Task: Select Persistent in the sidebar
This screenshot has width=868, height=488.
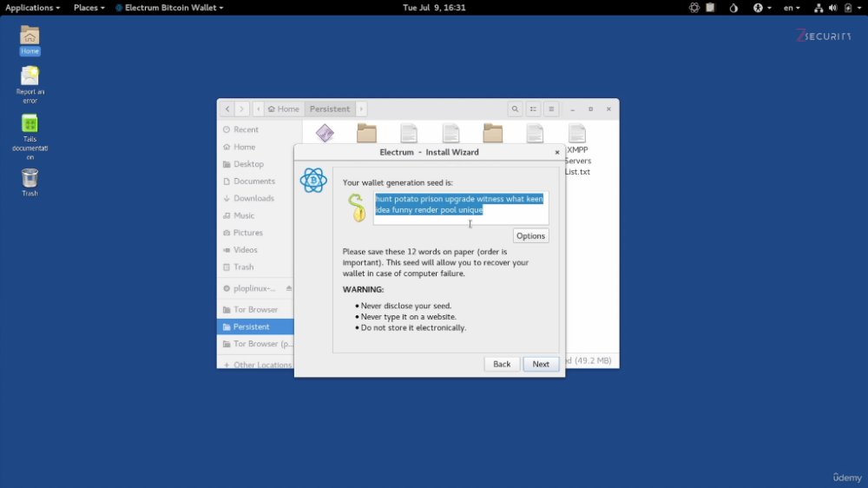Action: [x=255, y=326]
